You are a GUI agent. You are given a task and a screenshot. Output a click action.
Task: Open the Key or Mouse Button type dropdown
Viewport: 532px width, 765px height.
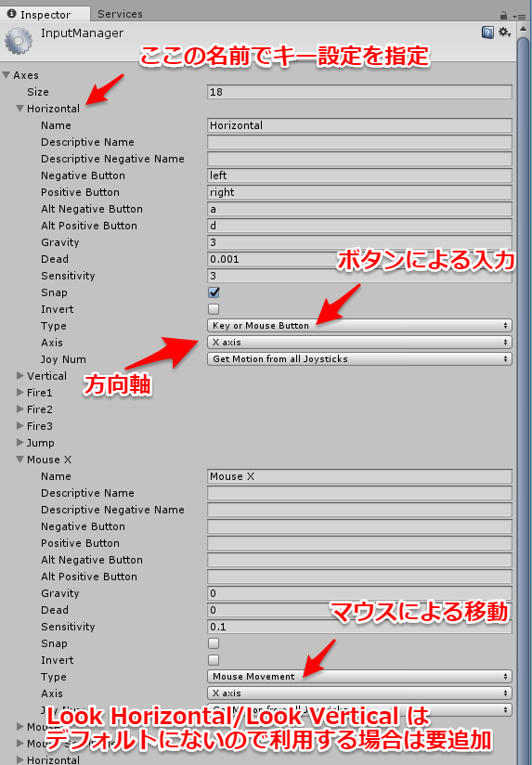pyautogui.click(x=359, y=326)
